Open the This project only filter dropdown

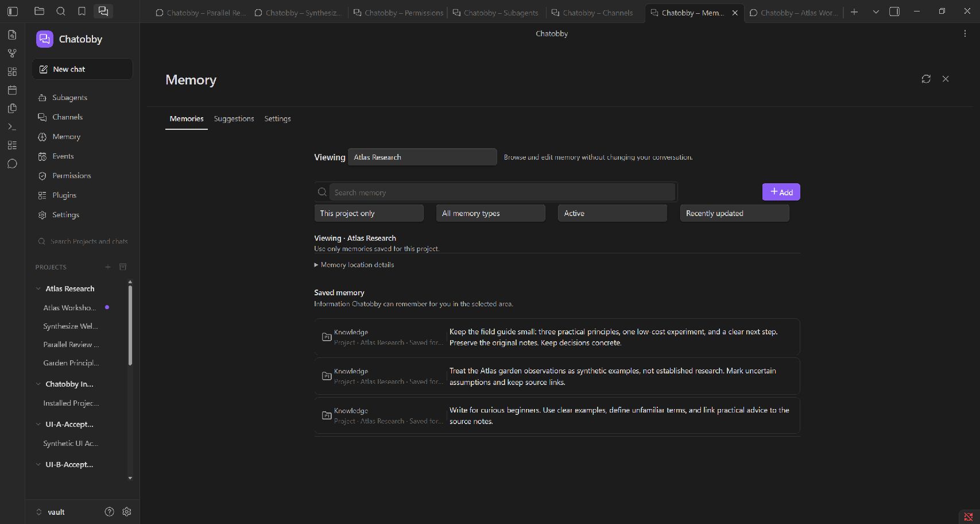pyautogui.click(x=369, y=213)
